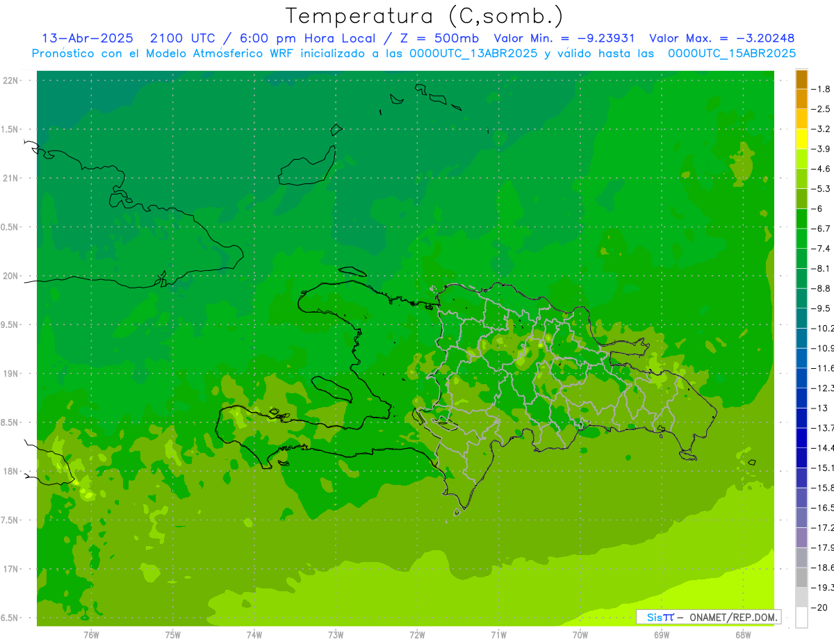Viewport: 834px width, 644px height.
Task: Click the '-13.7' color scale value
Action: click(823, 428)
